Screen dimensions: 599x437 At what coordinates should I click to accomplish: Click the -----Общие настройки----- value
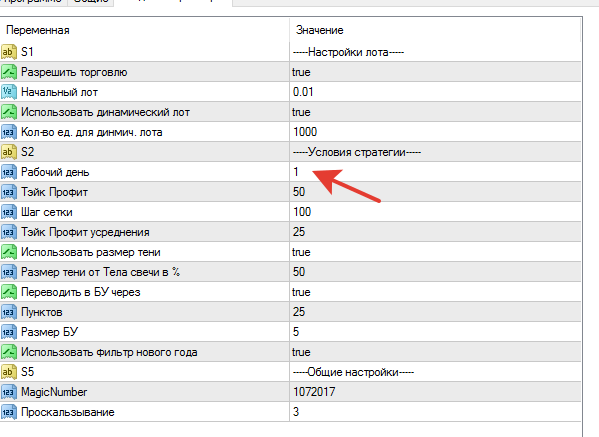point(353,372)
